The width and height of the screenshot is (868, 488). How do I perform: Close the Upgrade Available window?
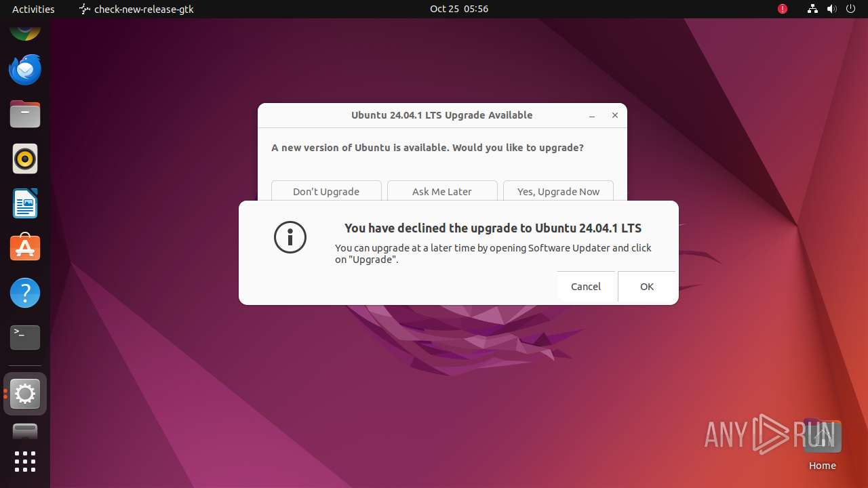coord(615,116)
